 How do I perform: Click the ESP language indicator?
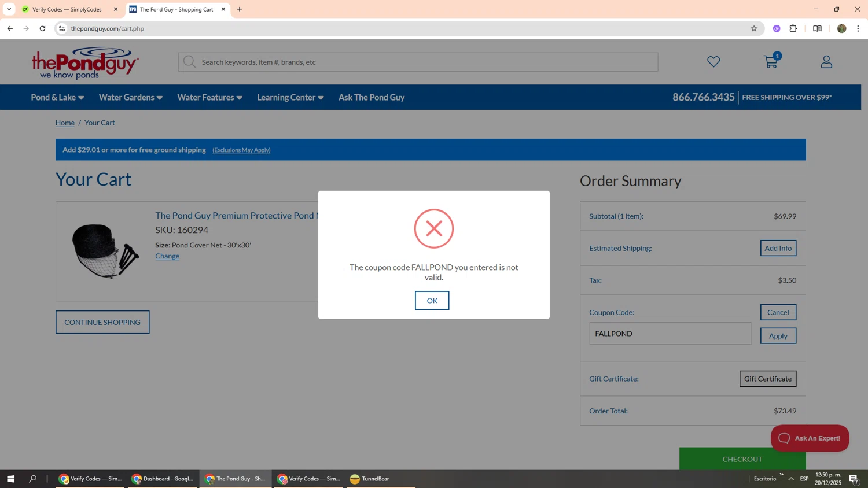coord(804,479)
